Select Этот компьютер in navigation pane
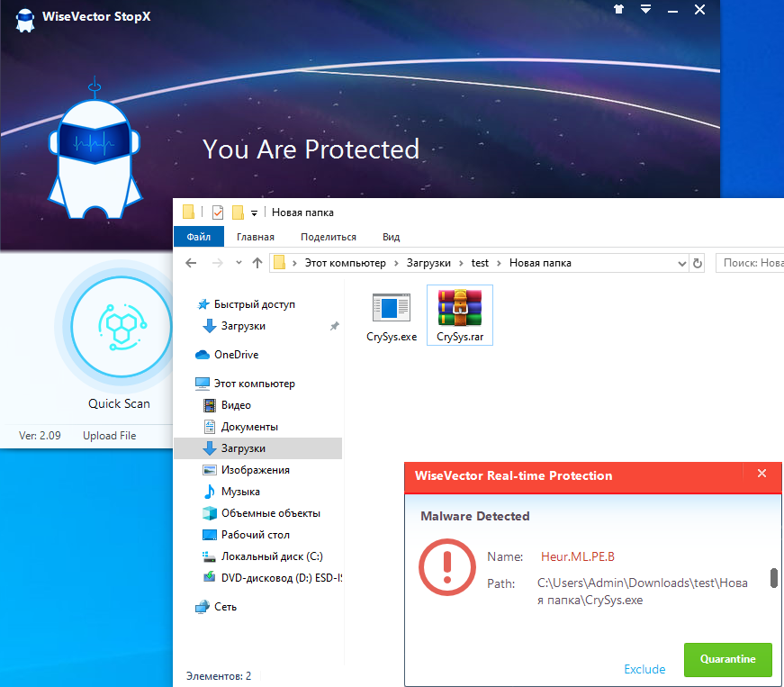 (255, 384)
